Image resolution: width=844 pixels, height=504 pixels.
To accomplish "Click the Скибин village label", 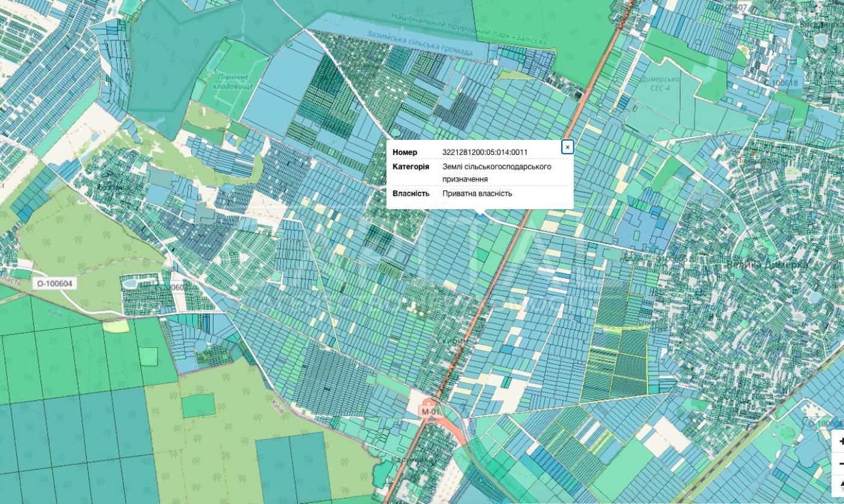I will (452, 341).
